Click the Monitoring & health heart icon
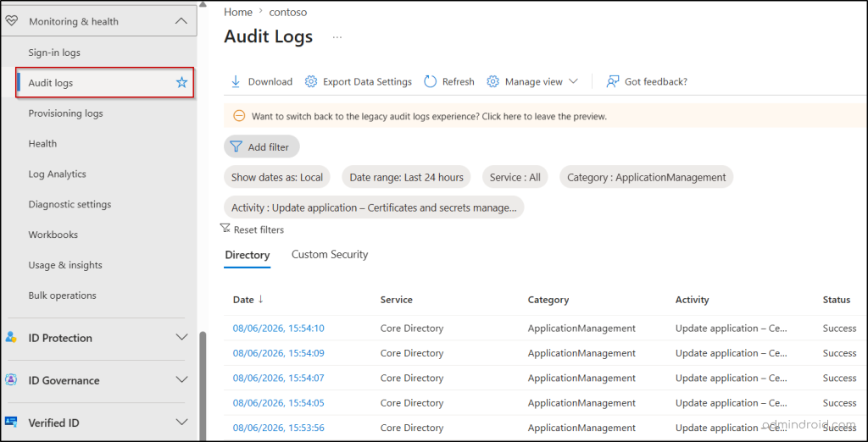The width and height of the screenshot is (868, 442). (12, 21)
